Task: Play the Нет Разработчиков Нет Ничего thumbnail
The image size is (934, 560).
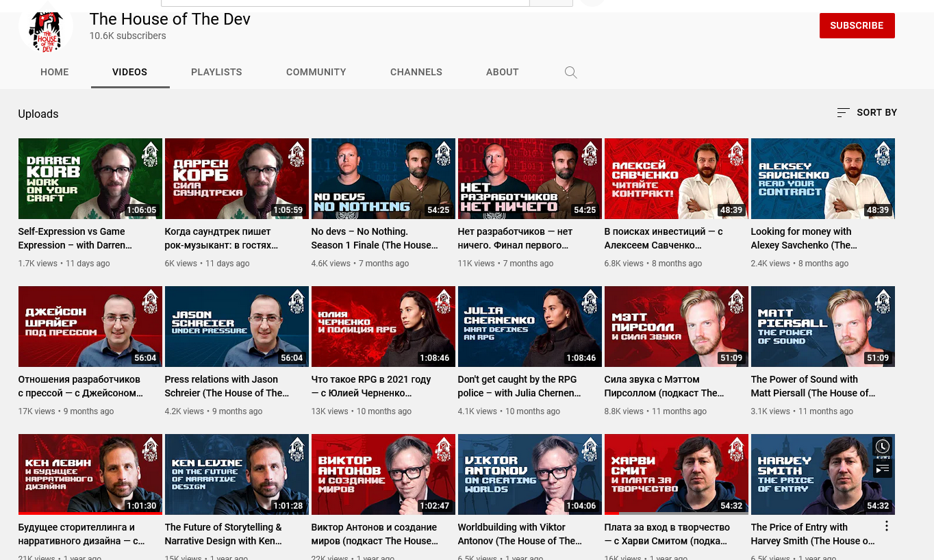Action: click(x=530, y=179)
